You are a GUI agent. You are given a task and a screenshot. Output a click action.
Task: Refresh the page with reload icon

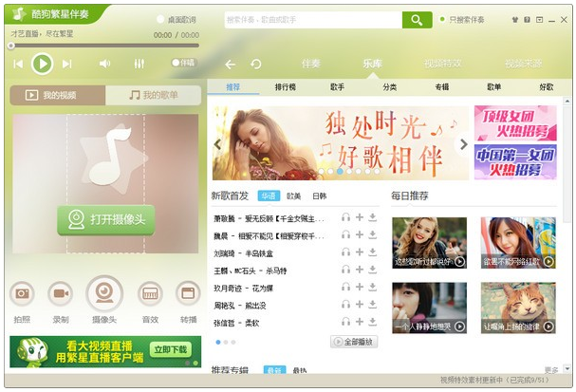(x=255, y=65)
